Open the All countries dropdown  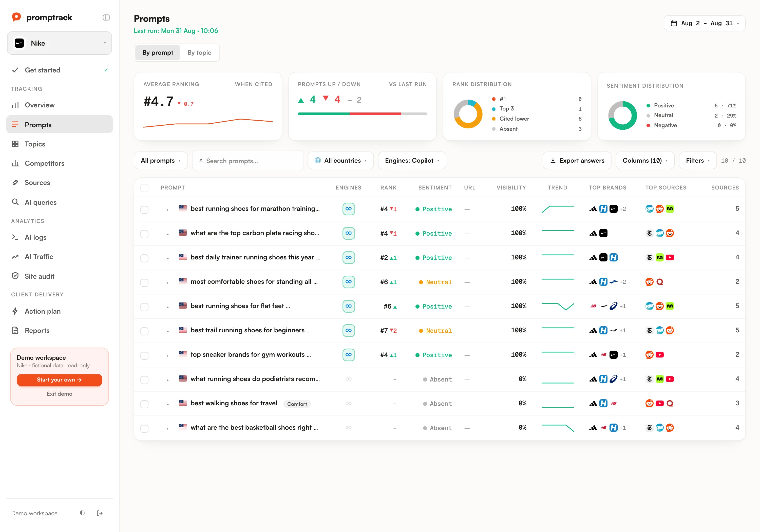341,161
